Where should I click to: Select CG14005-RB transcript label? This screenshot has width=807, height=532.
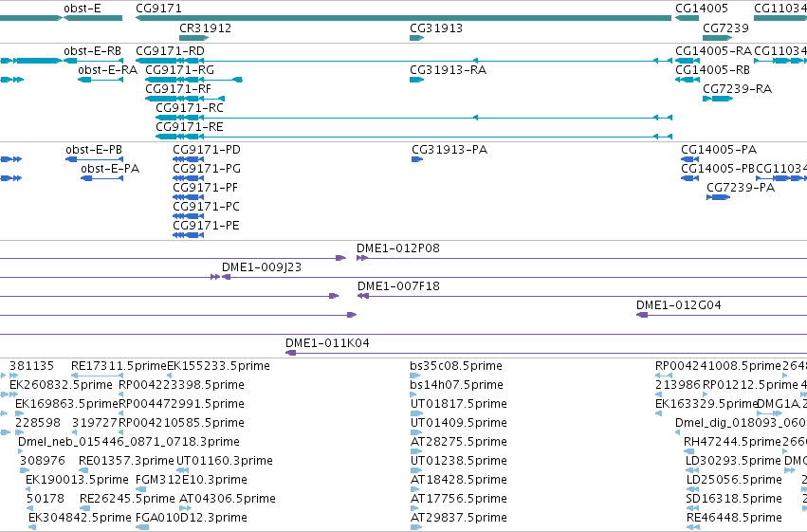coord(713,70)
